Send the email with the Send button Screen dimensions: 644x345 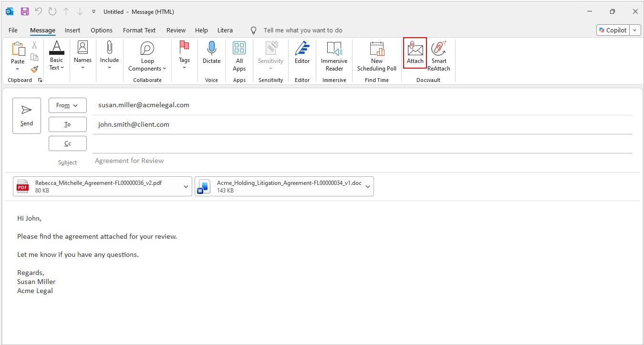pos(27,116)
